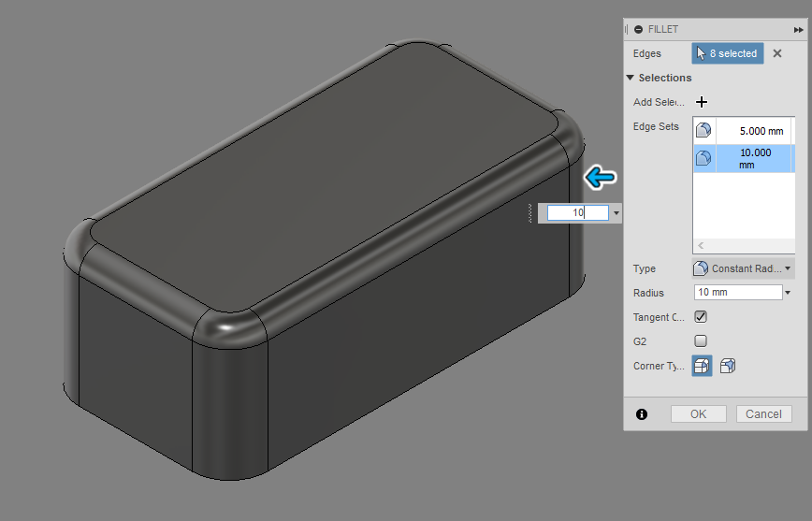Collapse the FILLET dialog using the minus icon
The height and width of the screenshot is (521, 812).
pos(639,30)
